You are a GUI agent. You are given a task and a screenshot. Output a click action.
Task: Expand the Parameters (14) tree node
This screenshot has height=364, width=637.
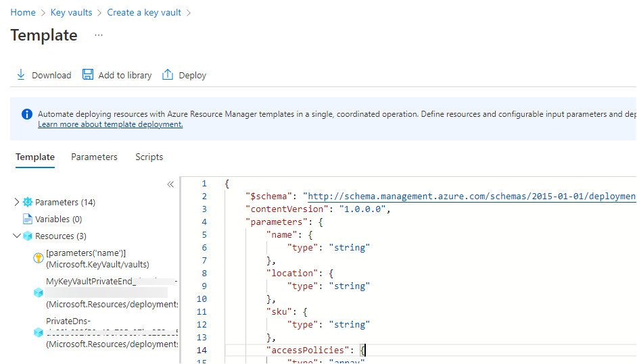point(17,202)
